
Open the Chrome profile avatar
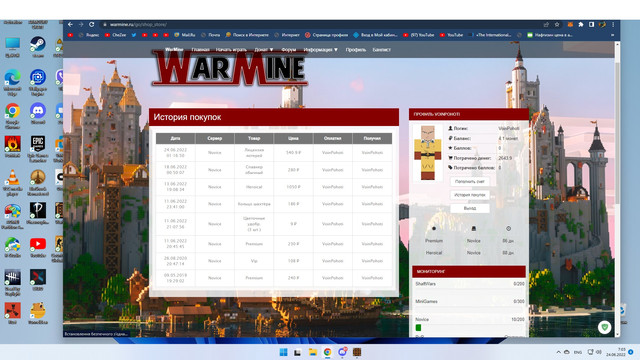point(602,24)
